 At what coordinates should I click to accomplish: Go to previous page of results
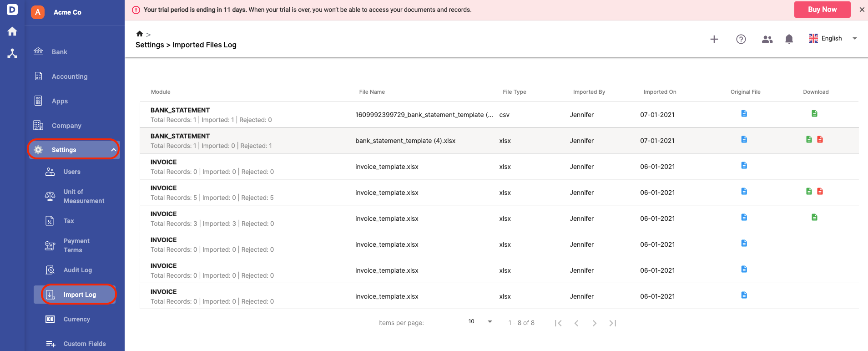[576, 323]
